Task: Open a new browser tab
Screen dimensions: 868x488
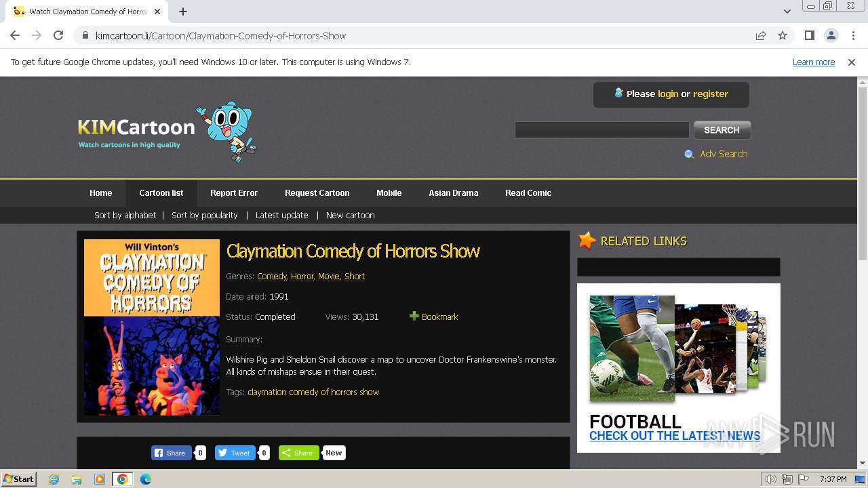Action: click(x=183, y=12)
